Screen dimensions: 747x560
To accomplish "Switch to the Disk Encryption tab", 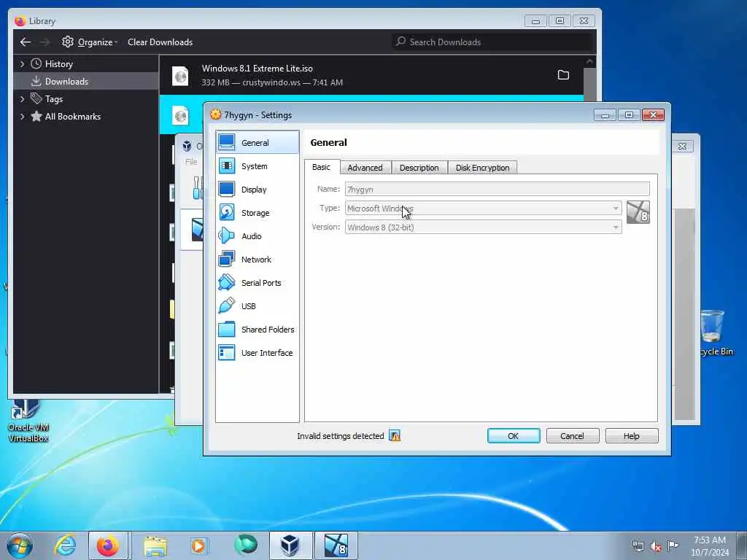I will tap(483, 168).
